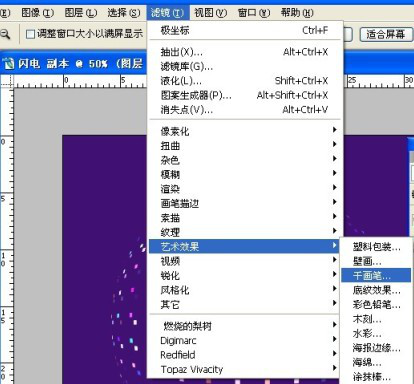Choose 彩色铅笔... artistic filter
The width and height of the screenshot is (414, 384).
[x=376, y=305]
